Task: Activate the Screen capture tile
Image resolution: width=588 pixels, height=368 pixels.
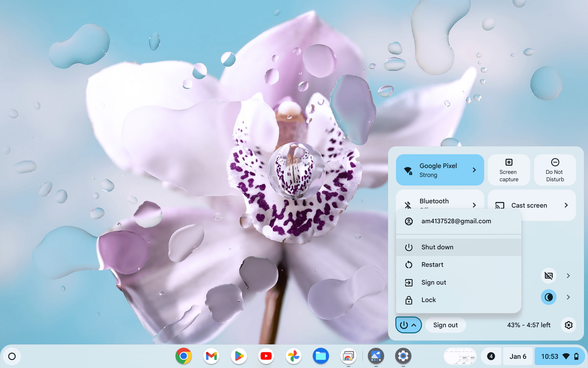Action: (x=508, y=170)
